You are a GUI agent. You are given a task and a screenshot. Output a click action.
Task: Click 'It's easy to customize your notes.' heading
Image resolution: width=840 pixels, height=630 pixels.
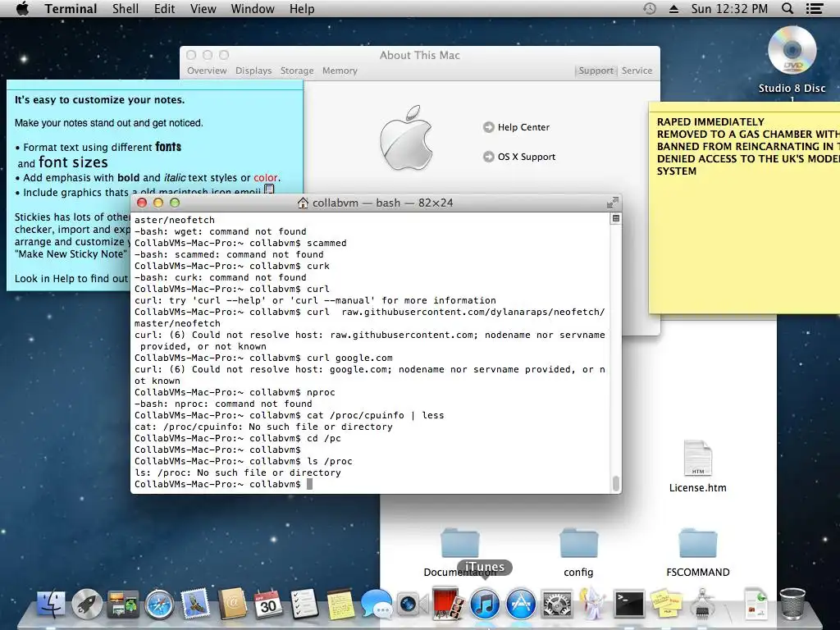pyautogui.click(x=99, y=99)
